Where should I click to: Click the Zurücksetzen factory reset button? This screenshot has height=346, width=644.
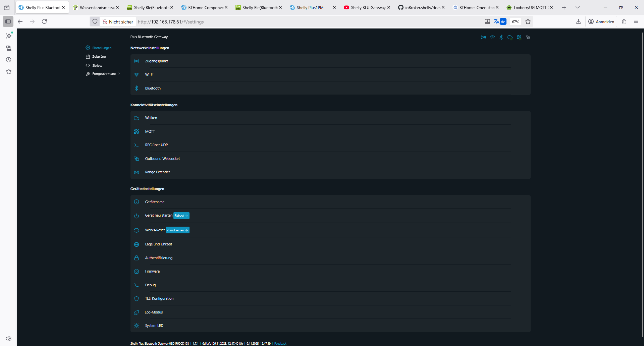(x=177, y=230)
